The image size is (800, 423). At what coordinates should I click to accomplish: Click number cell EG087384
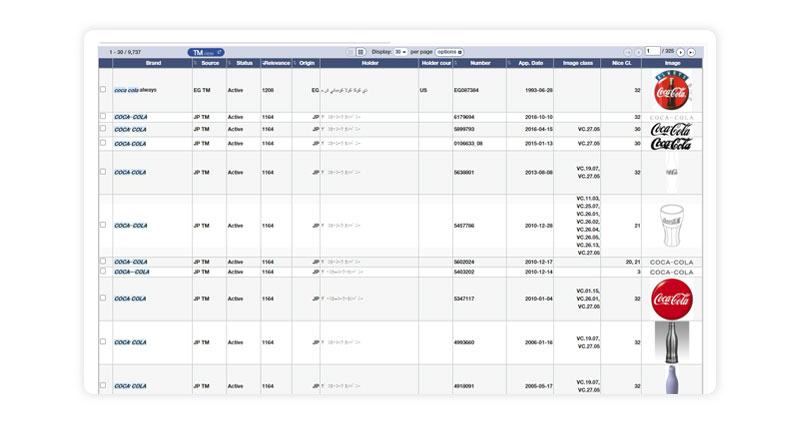click(466, 90)
